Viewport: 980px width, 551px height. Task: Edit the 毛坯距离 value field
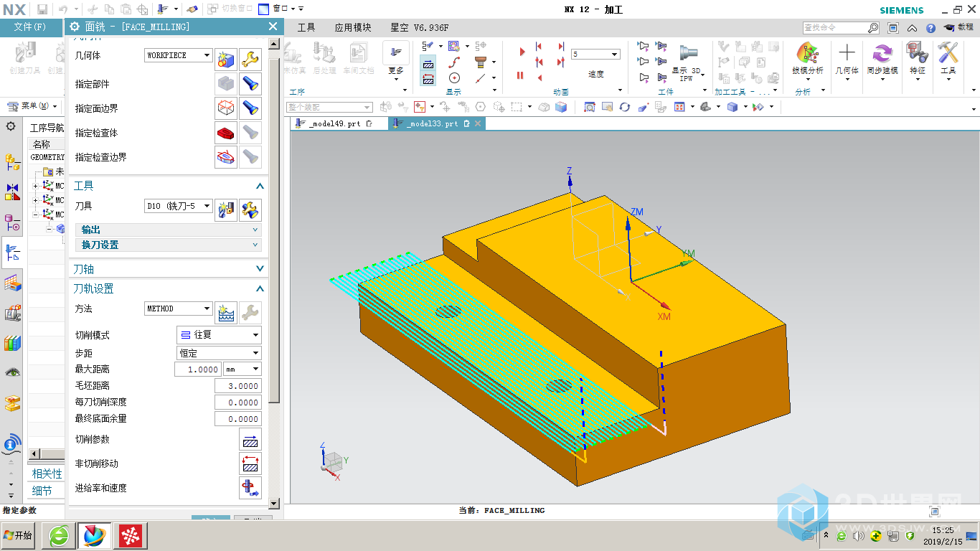click(x=238, y=386)
